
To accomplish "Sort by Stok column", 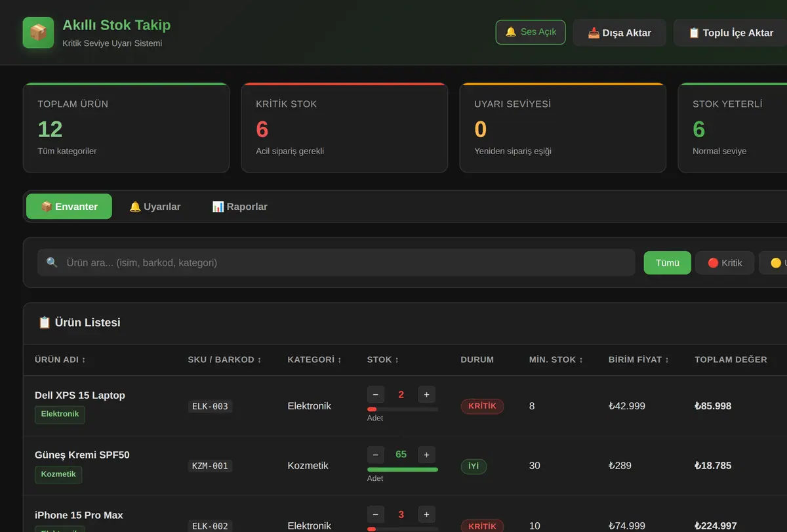I will 383,359.
